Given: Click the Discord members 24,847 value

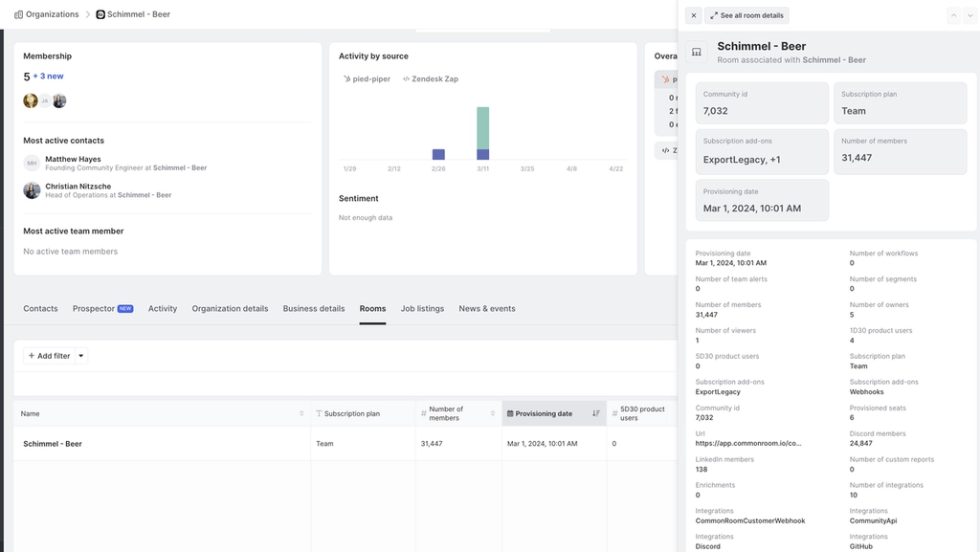Looking at the screenshot, I should (860, 443).
